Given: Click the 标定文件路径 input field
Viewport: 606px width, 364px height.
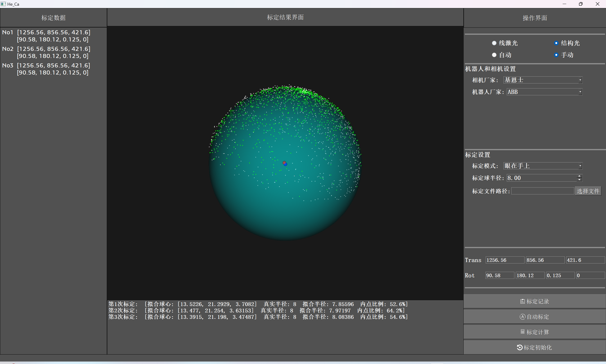Looking at the screenshot, I should pyautogui.click(x=542, y=191).
